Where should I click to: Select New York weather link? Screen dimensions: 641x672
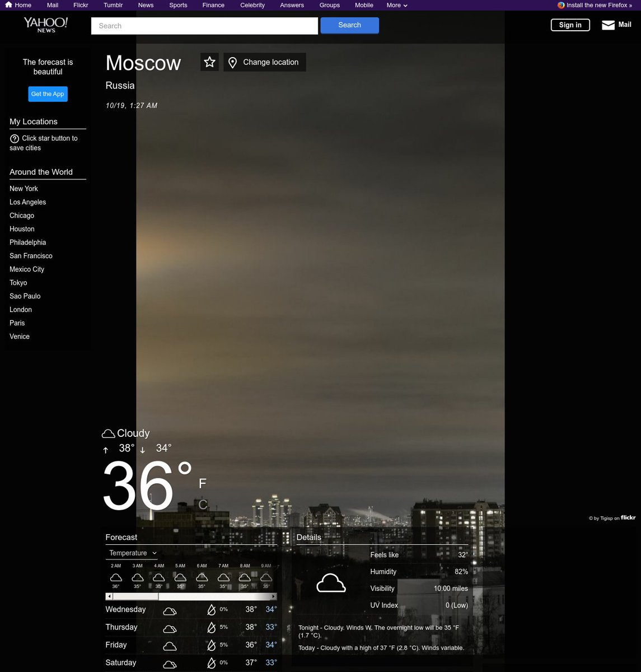[x=24, y=189]
